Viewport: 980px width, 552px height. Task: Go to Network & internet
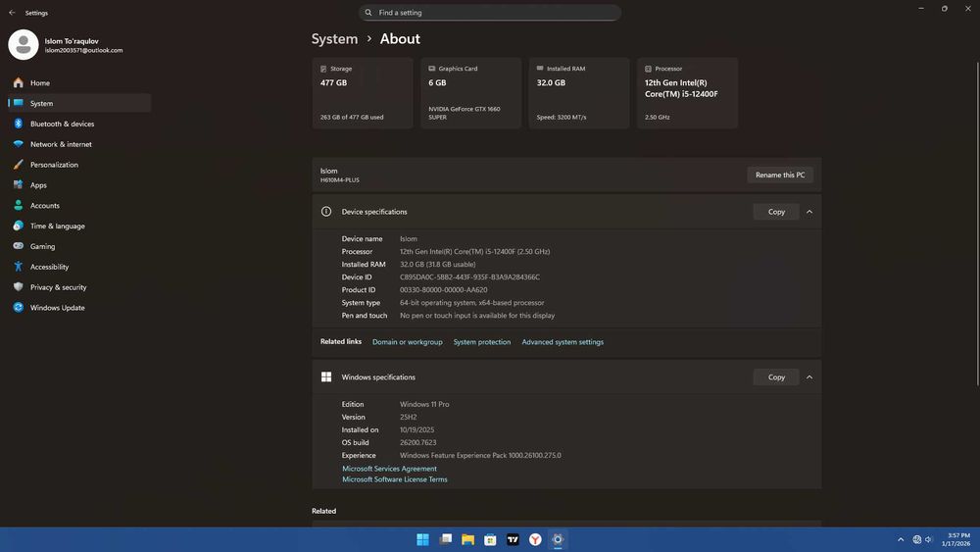click(79, 144)
